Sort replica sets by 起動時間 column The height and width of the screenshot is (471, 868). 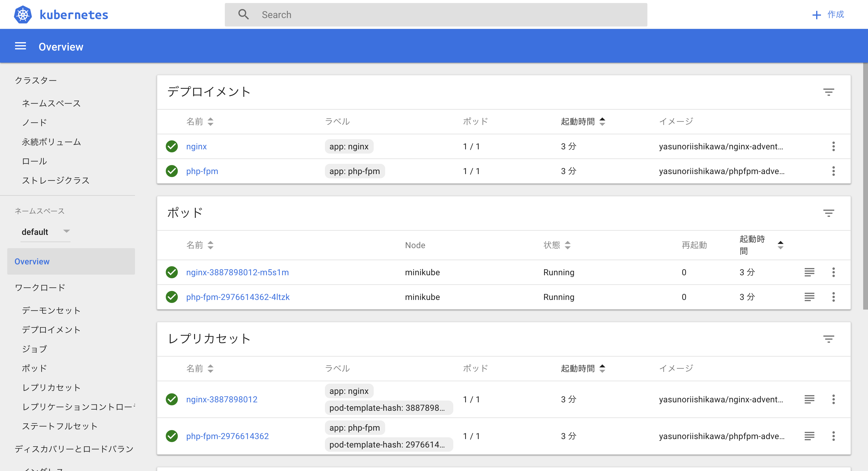[x=583, y=368]
